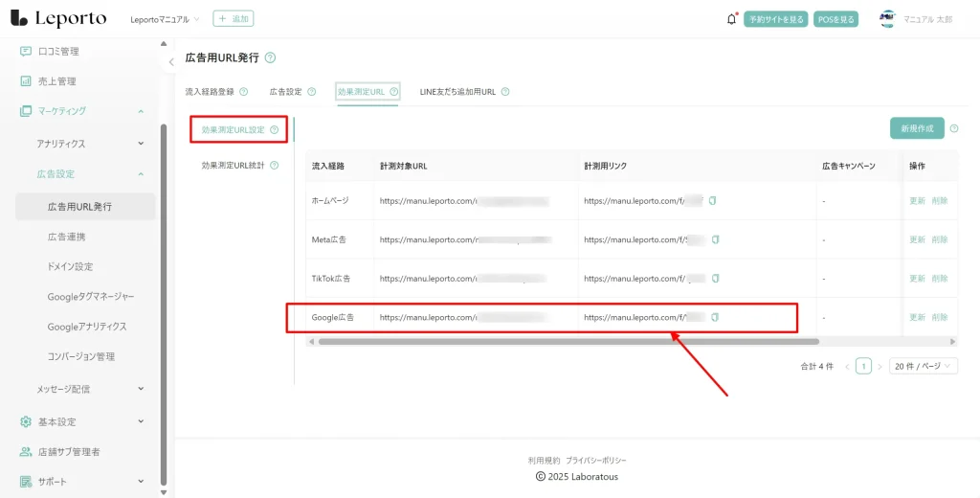
Task: Click the 新規作成 button
Action: click(917, 128)
